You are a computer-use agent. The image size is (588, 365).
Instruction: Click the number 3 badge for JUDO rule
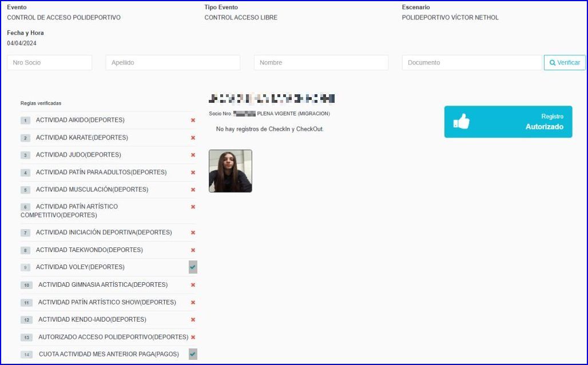coord(26,155)
